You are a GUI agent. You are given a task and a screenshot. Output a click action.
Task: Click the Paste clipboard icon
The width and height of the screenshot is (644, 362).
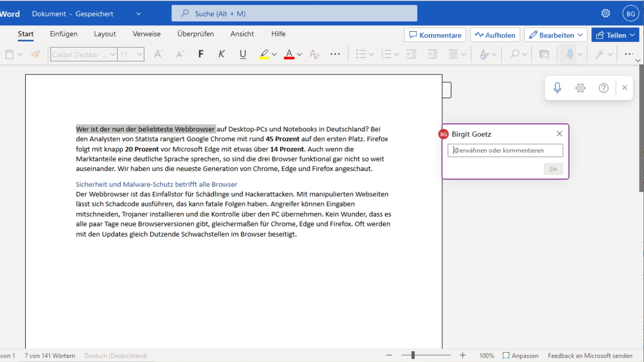[9, 54]
